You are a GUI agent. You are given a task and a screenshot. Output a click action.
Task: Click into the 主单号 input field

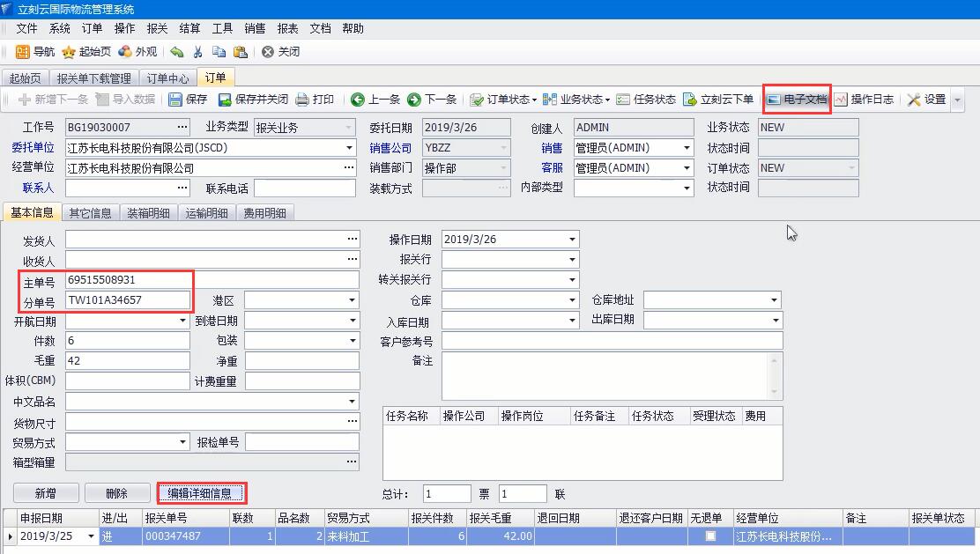point(128,280)
